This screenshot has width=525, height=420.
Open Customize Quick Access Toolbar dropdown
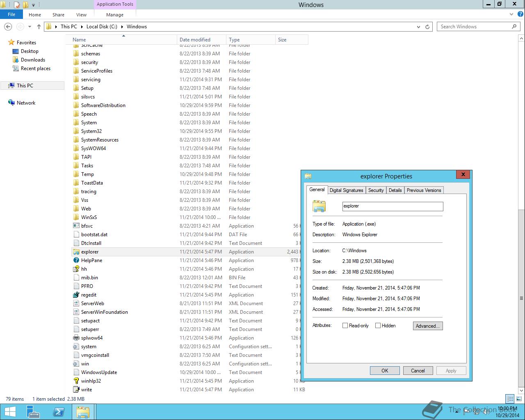(x=34, y=5)
